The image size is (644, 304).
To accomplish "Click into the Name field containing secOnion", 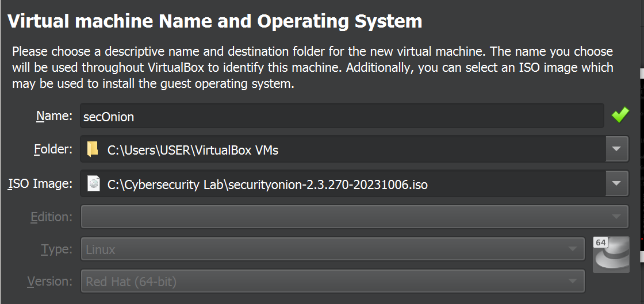I will click(x=342, y=117).
